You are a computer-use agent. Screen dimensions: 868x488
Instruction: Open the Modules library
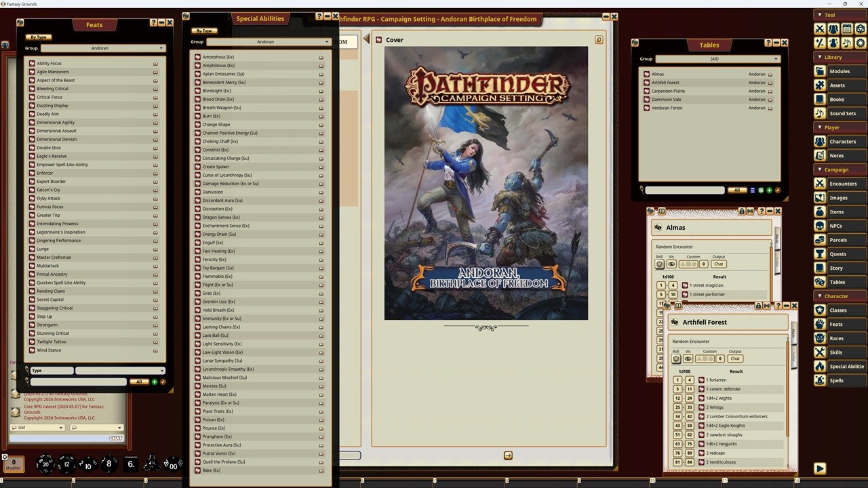pos(838,71)
